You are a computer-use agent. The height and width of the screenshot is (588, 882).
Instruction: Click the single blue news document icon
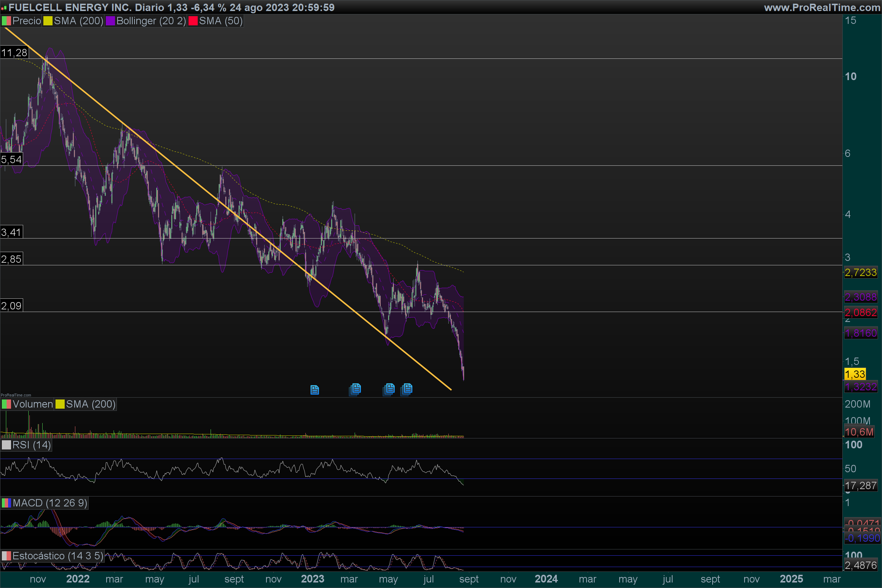point(315,390)
